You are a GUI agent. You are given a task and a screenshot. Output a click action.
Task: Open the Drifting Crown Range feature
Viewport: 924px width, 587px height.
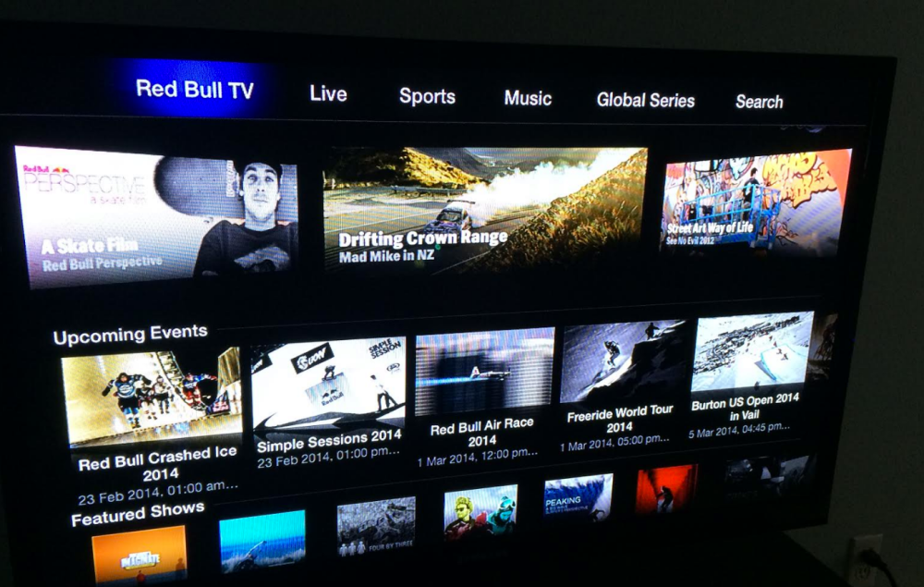coord(484,209)
